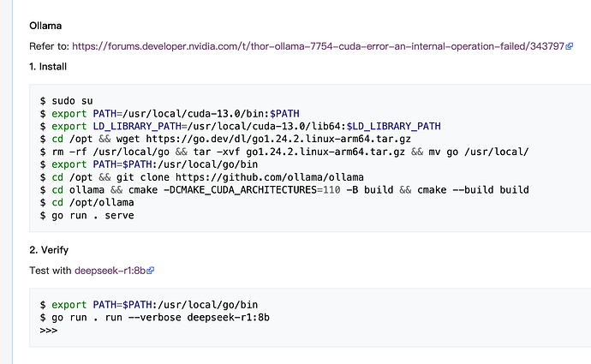Click the 'go run . run --verbose deepseek-r1:8b' line

(x=155, y=318)
